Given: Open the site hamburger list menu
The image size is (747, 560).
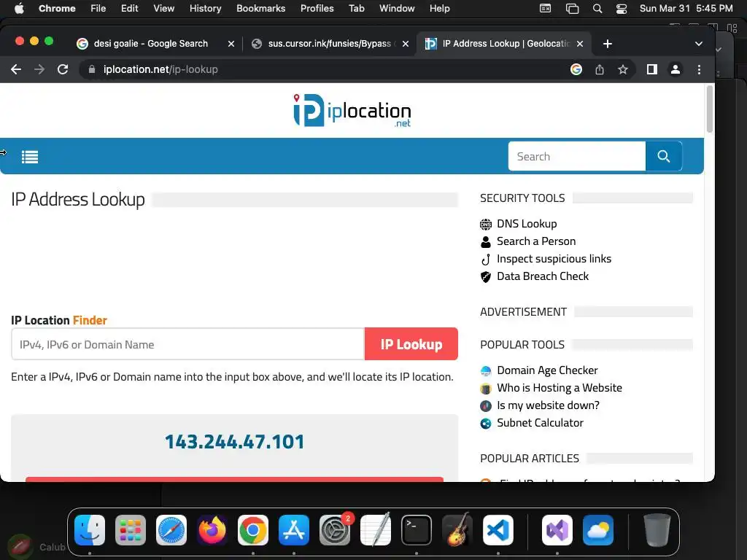Looking at the screenshot, I should 29,157.
